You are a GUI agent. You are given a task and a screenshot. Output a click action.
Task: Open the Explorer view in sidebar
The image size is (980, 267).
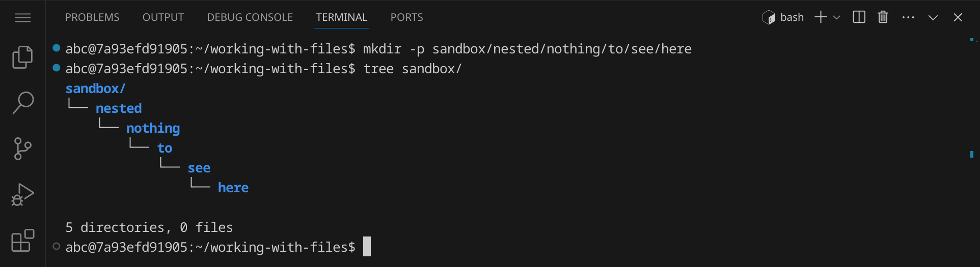(22, 57)
